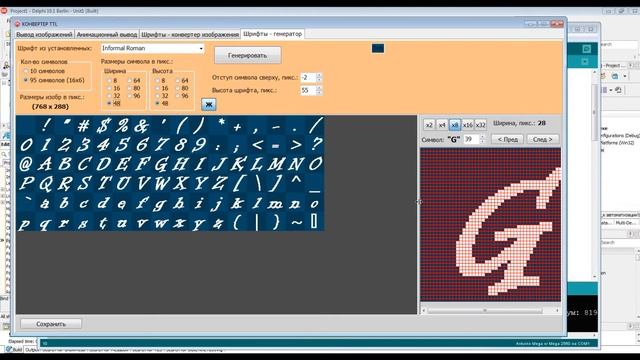Decrease symbol index spinner next to "G"

tap(482, 142)
